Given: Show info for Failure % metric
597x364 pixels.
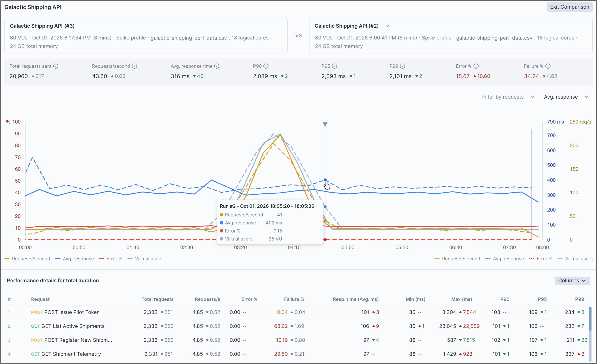Looking at the screenshot, I should (548, 66).
